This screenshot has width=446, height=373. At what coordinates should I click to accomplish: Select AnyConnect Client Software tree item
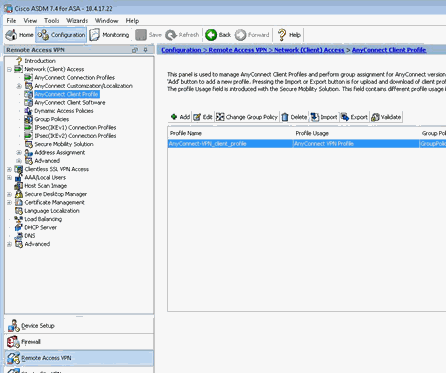point(70,102)
